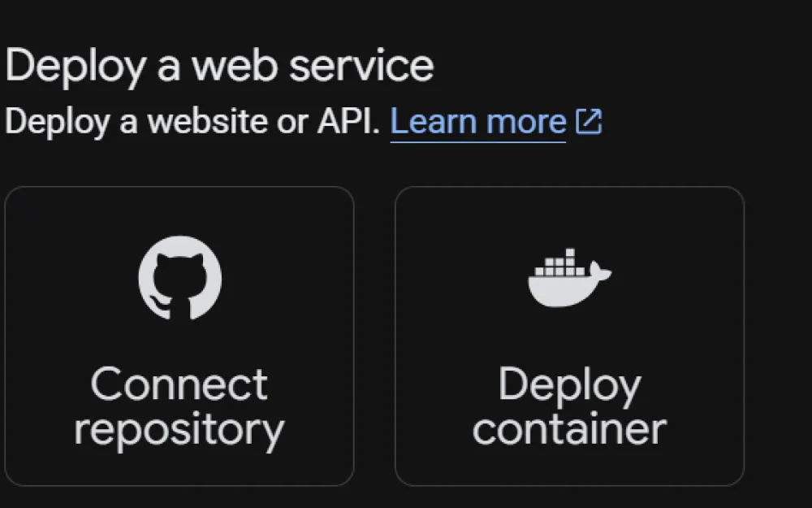Open the Learn more link
The width and height of the screenshot is (812, 508).
pos(478,122)
